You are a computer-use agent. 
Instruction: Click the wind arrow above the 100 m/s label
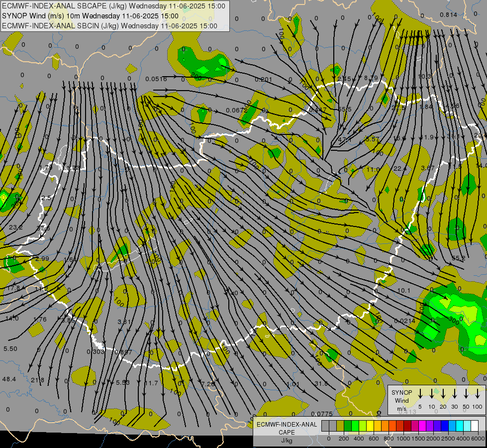point(478,394)
